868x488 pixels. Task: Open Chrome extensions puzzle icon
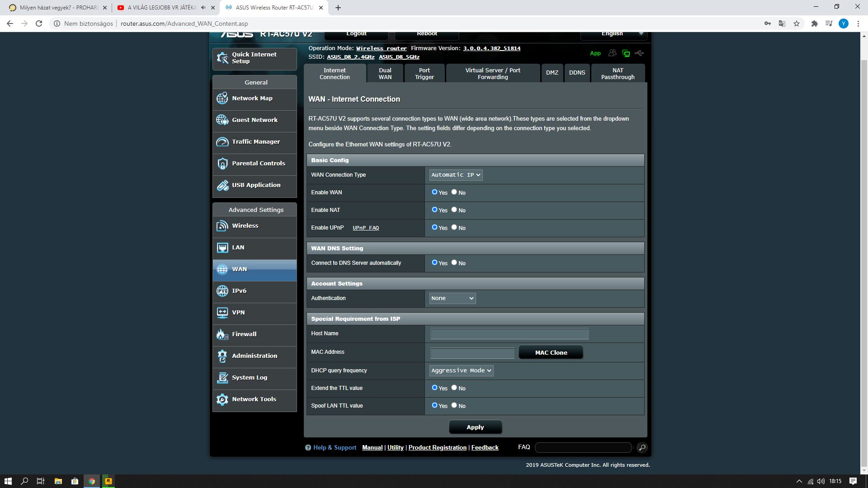point(814,23)
